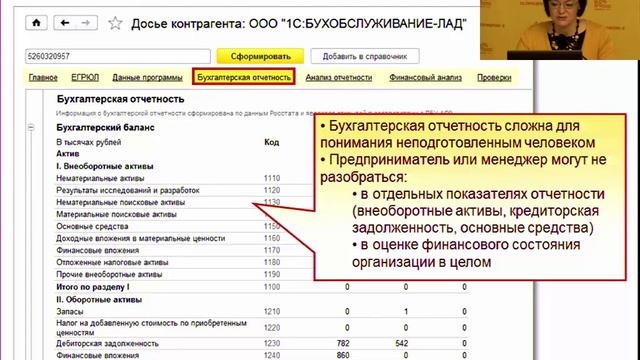Click the Итого по разделу I row
This screenshot has height=360, width=640.
point(261,287)
